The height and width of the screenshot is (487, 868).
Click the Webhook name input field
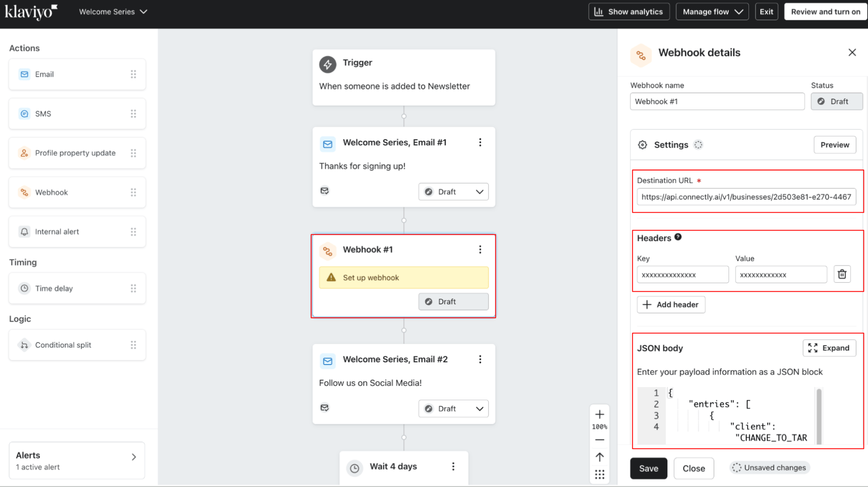717,102
